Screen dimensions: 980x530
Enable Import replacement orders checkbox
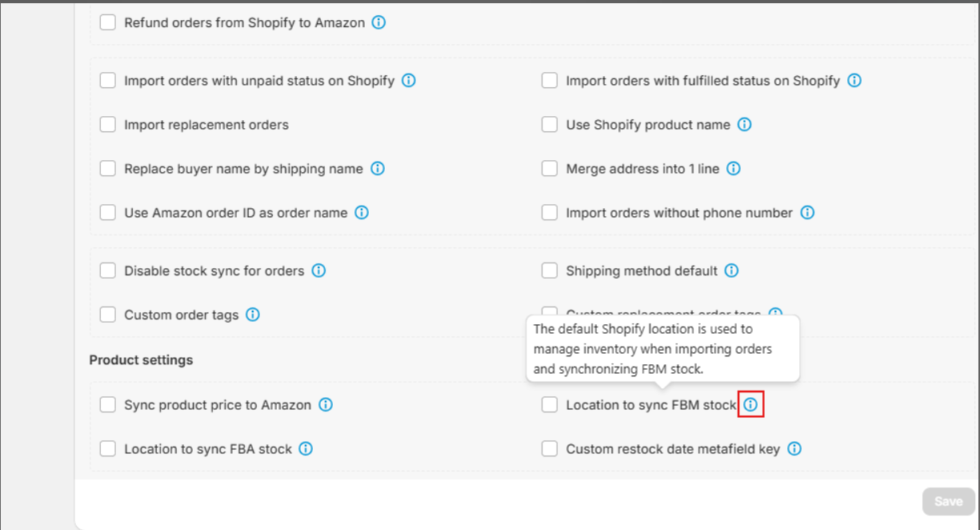pyautogui.click(x=108, y=125)
